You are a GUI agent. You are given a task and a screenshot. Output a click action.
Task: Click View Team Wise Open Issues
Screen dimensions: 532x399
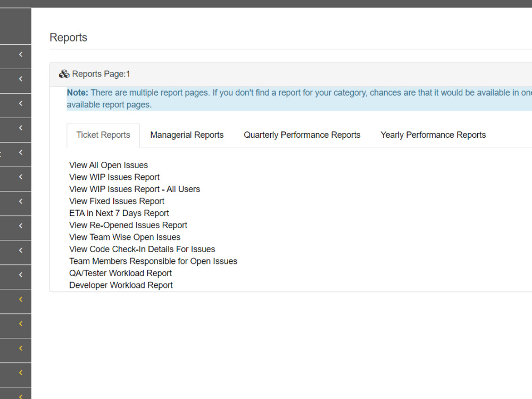pyautogui.click(x=125, y=237)
